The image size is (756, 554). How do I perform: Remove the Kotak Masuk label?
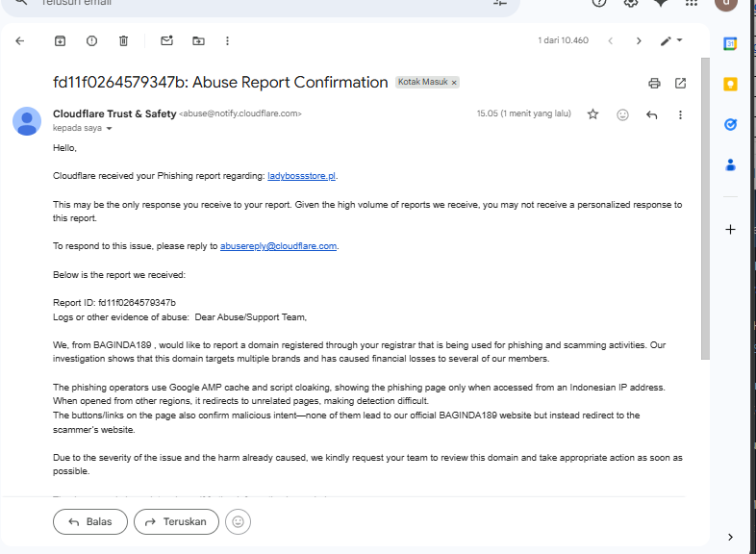pyautogui.click(x=454, y=83)
